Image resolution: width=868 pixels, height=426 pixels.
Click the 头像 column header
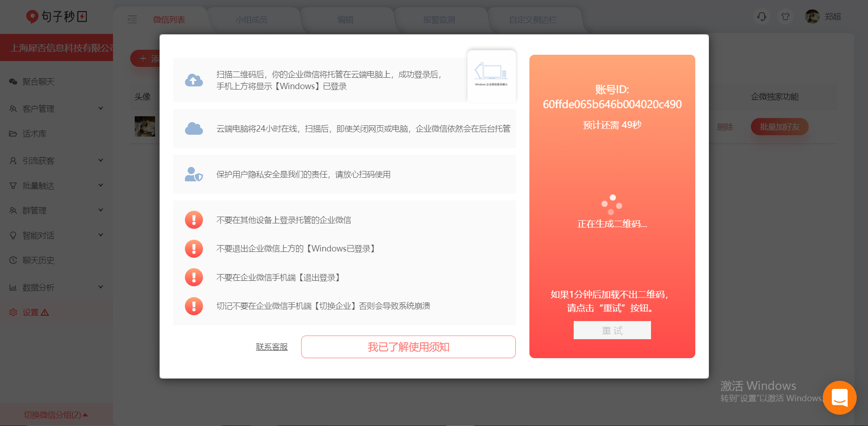pyautogui.click(x=143, y=97)
